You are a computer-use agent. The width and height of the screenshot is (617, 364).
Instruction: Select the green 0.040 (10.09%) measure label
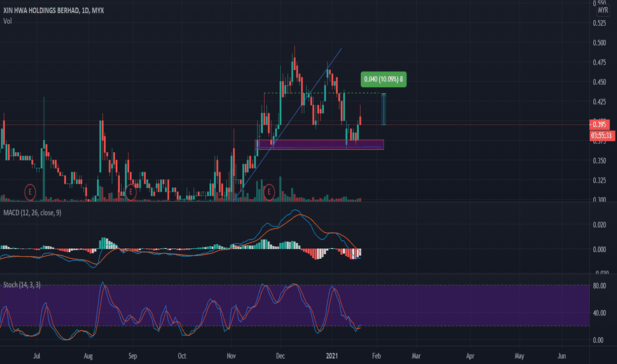383,79
